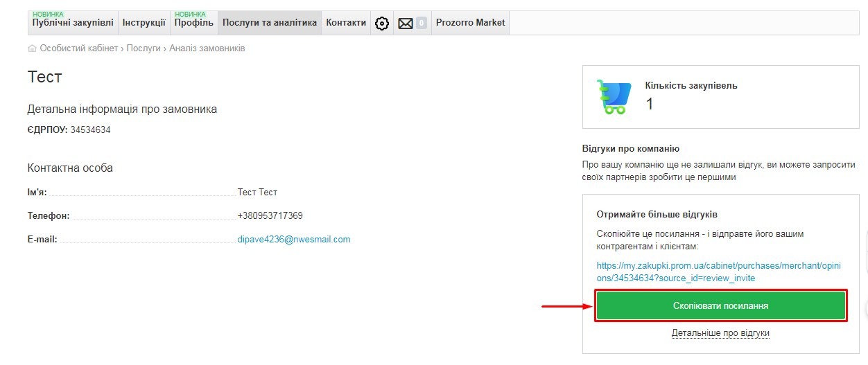Viewport: 868px width, 365px height.
Task: Open the settings gear icon
Action: point(381,24)
